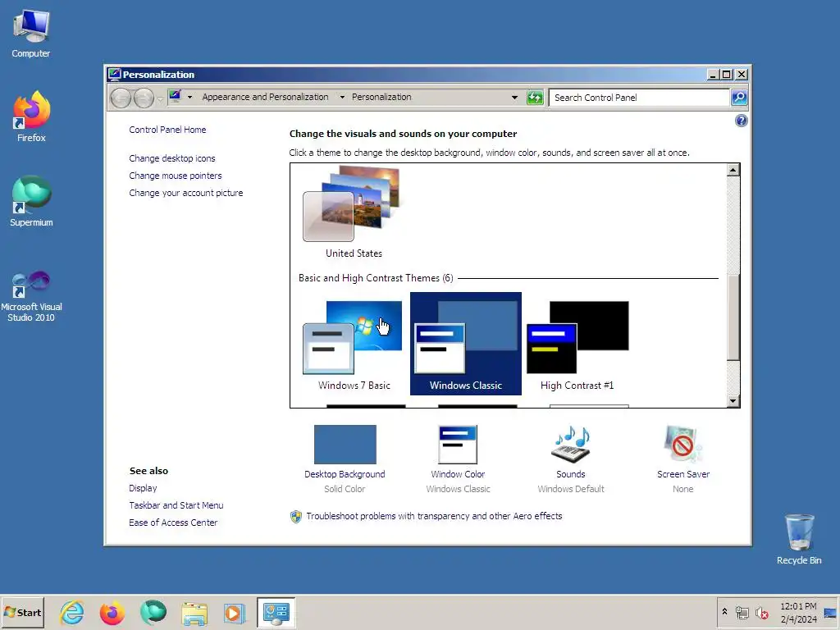Click the display icon beside the clock
The width and height of the screenshot is (840, 630).
831,613
